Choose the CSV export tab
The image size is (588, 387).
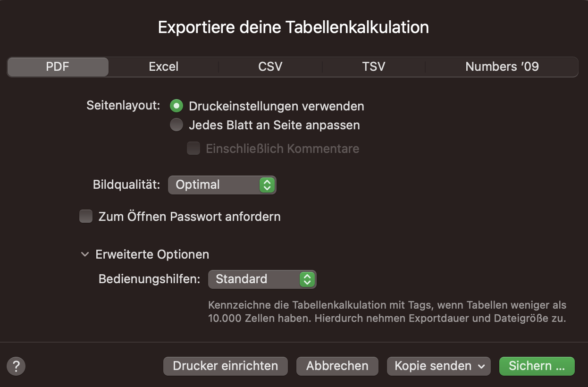tap(270, 67)
